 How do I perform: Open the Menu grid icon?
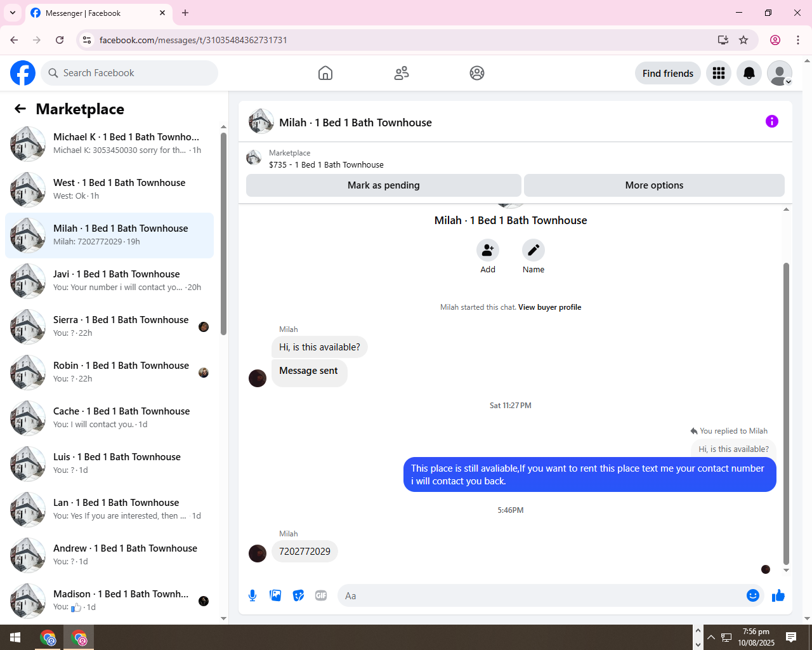(x=719, y=73)
